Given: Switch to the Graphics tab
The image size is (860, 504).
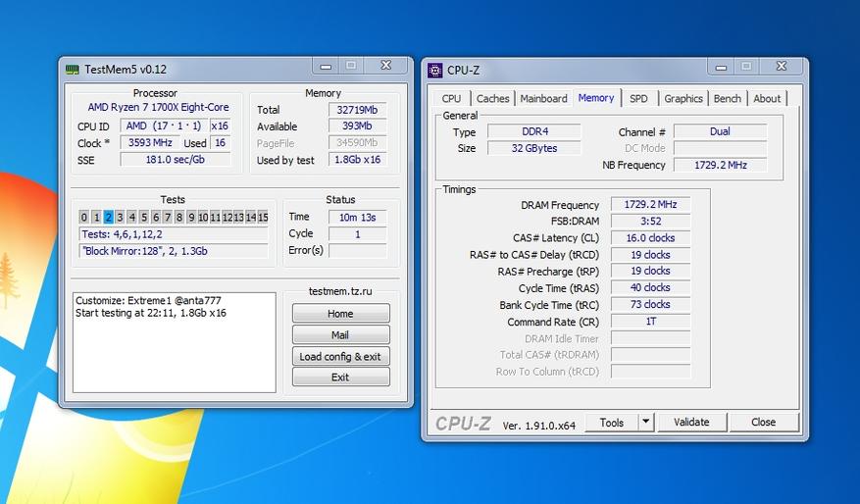Looking at the screenshot, I should (x=683, y=99).
